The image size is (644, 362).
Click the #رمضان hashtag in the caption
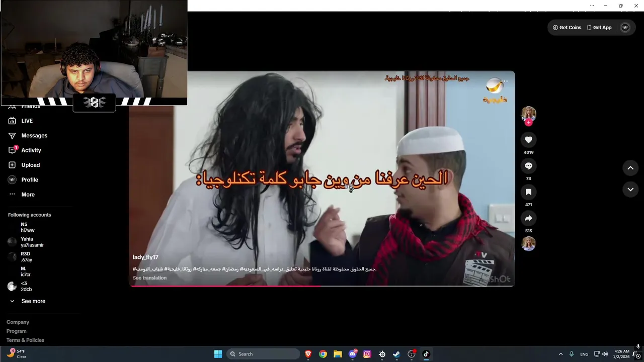coord(231,269)
